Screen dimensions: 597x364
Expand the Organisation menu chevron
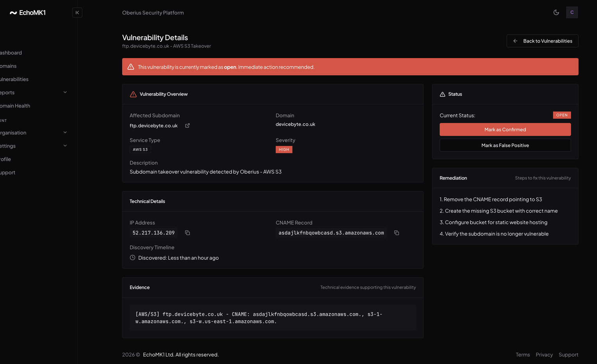point(65,133)
